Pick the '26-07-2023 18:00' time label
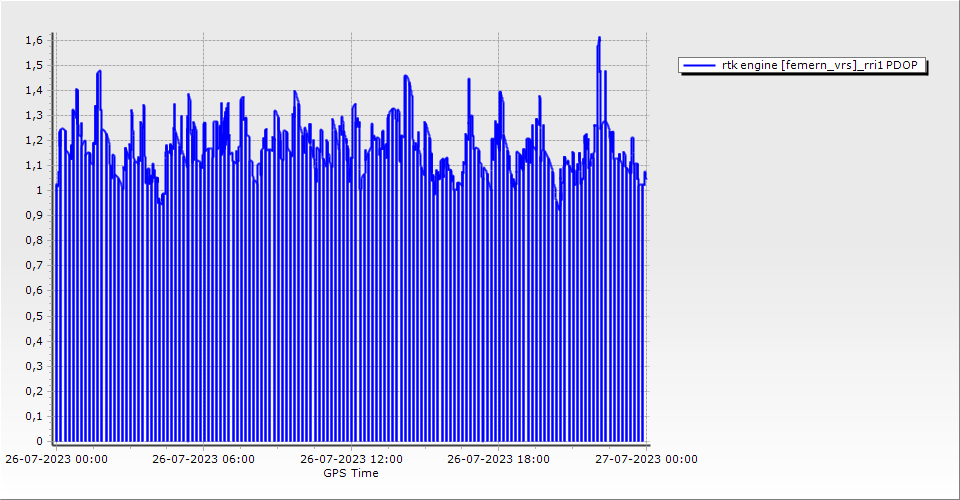The height and width of the screenshot is (500, 960). point(498,460)
